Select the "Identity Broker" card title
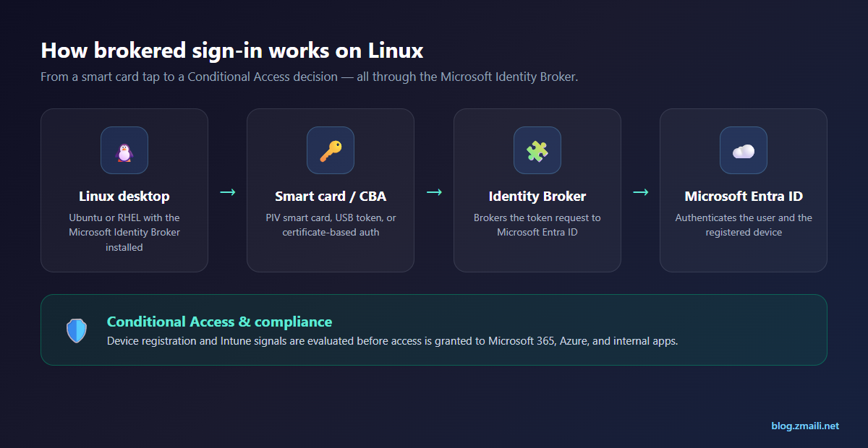 [537, 196]
